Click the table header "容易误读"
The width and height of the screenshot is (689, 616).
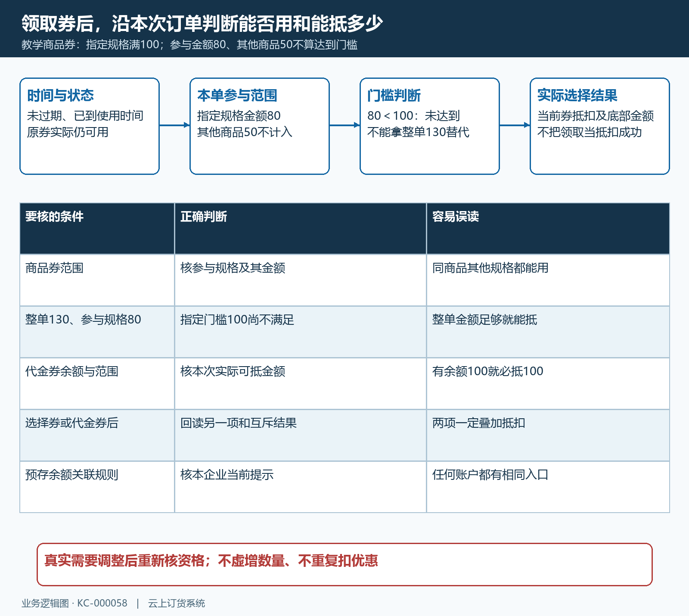point(548,228)
